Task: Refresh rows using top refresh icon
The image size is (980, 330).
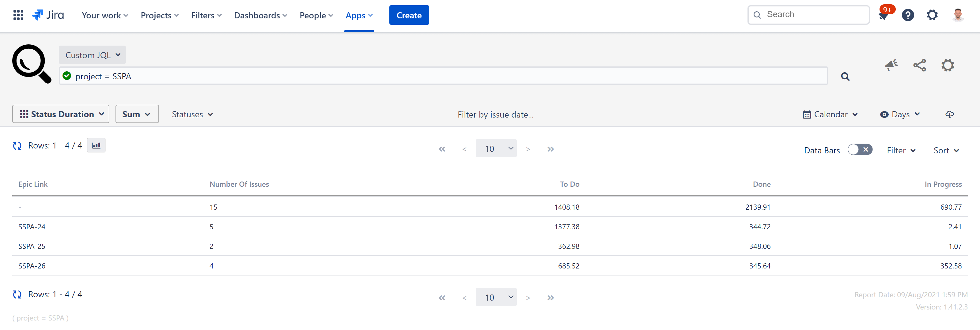Action: click(17, 146)
